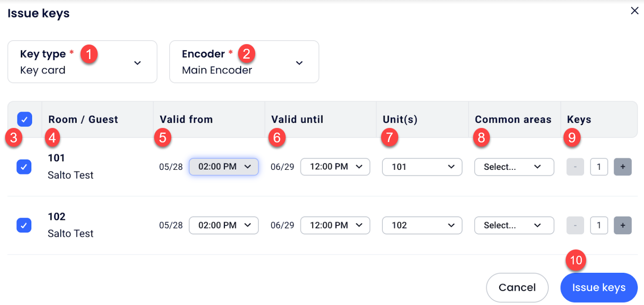Open Valid from time for room 101
Image resolution: width=644 pixels, height=305 pixels.
pyautogui.click(x=224, y=167)
